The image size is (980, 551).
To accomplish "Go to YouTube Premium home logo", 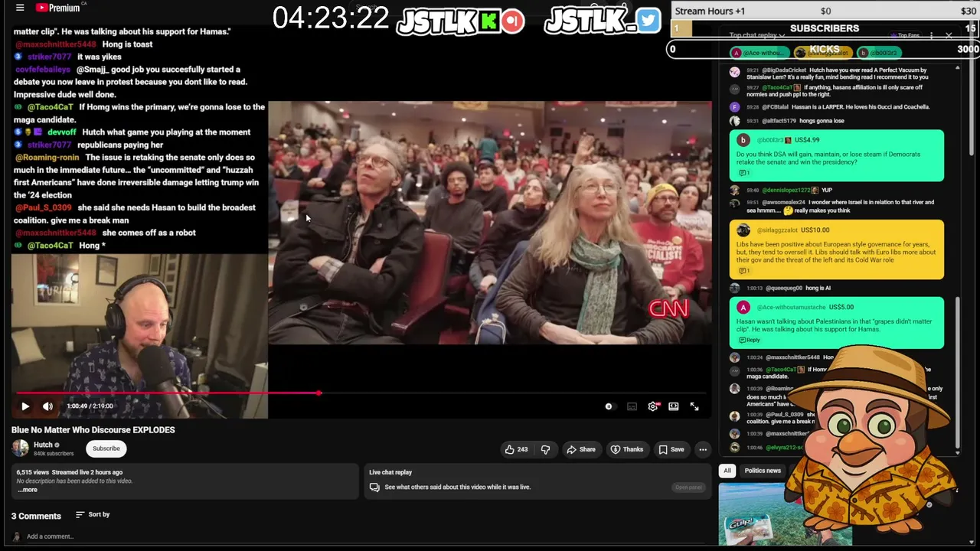I will (x=58, y=8).
